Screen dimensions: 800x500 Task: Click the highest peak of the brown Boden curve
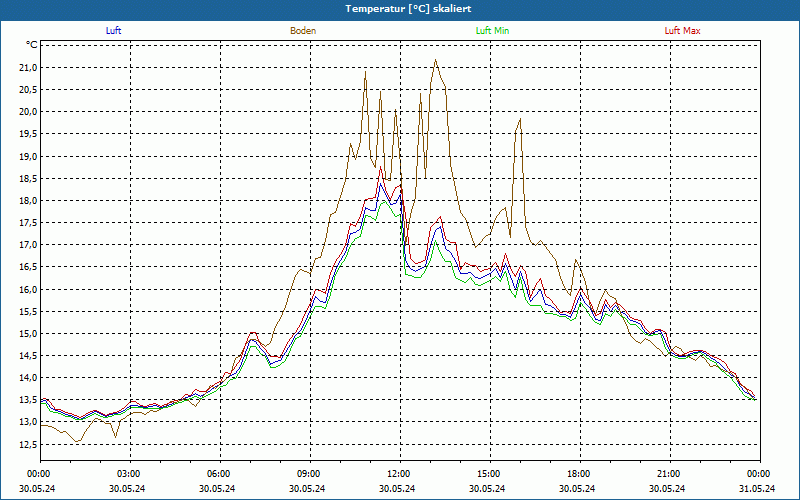[435, 60]
